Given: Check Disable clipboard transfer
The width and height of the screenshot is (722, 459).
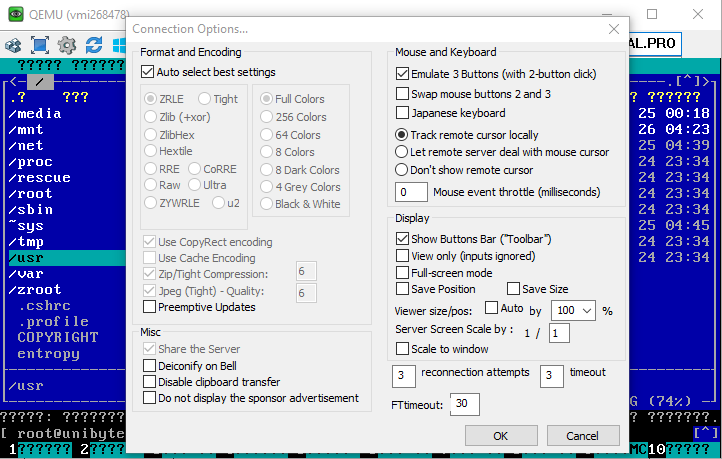Looking at the screenshot, I should (x=149, y=382).
